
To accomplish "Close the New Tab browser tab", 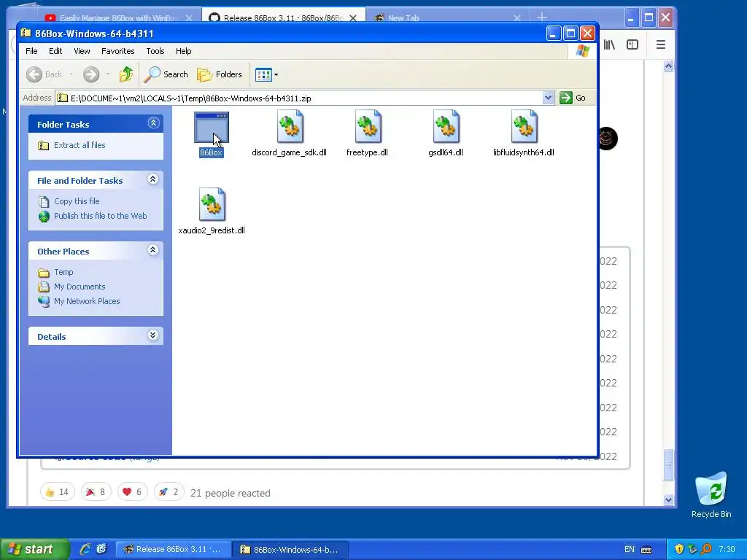I will (x=517, y=18).
